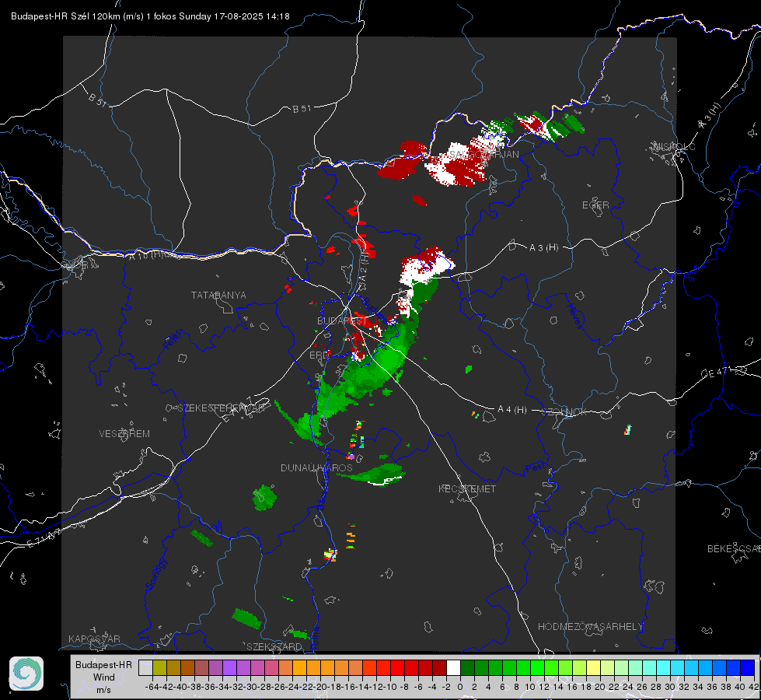Click the SZEKESFEHERVAR city label
Screen dimensions: 761x700
(222, 408)
